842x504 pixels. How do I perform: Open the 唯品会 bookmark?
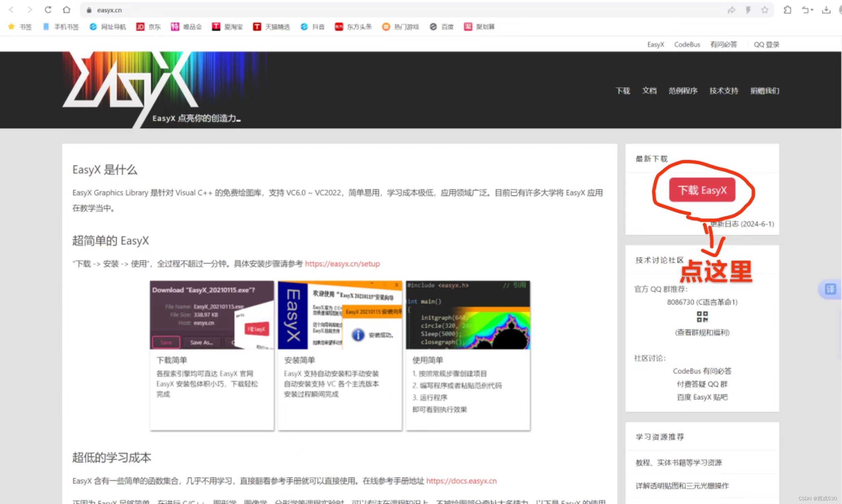[x=186, y=27]
